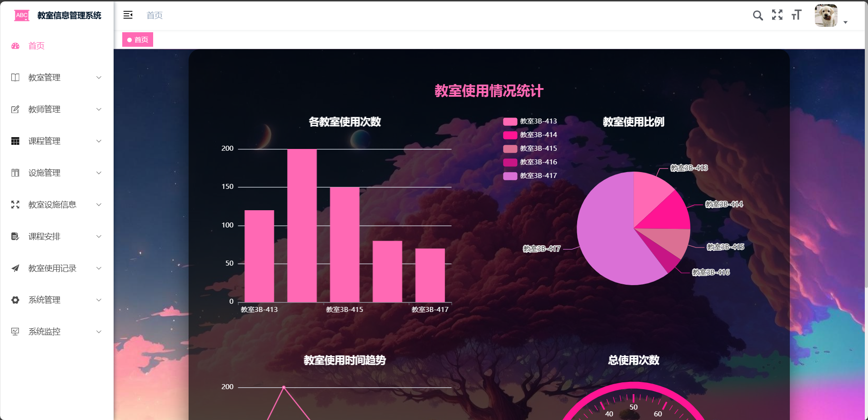Select the 首页 sidebar menu item

pyautogui.click(x=57, y=46)
